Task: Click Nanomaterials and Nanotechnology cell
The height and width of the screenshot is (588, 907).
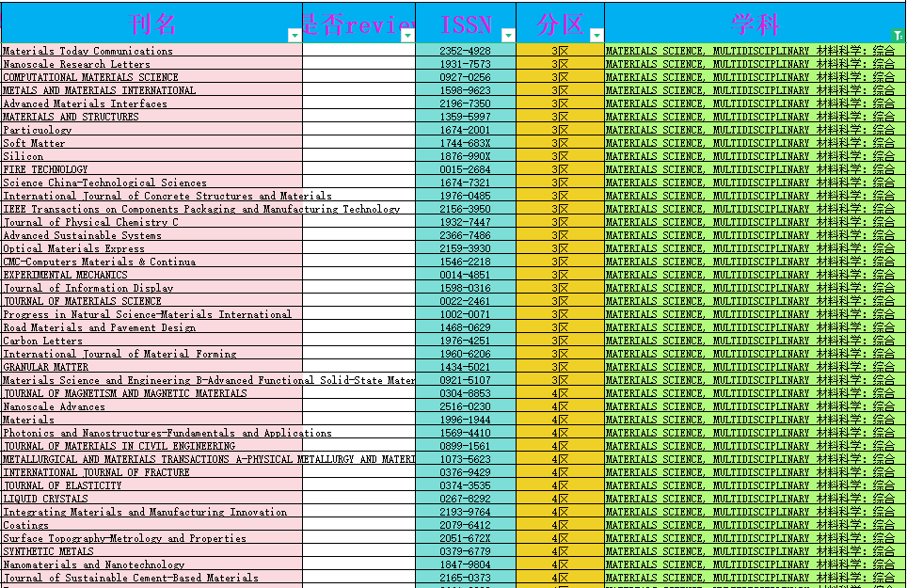Action: point(151,564)
